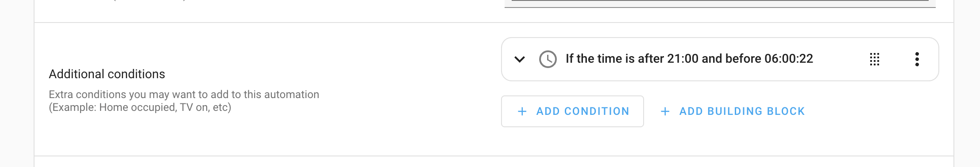
Task: Click the 'Additional conditions' heading
Action: click(x=107, y=74)
